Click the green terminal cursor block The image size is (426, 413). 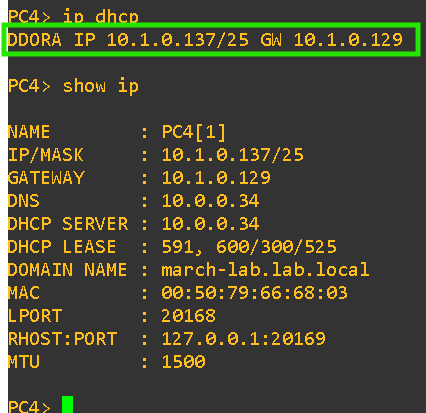[x=67, y=404]
